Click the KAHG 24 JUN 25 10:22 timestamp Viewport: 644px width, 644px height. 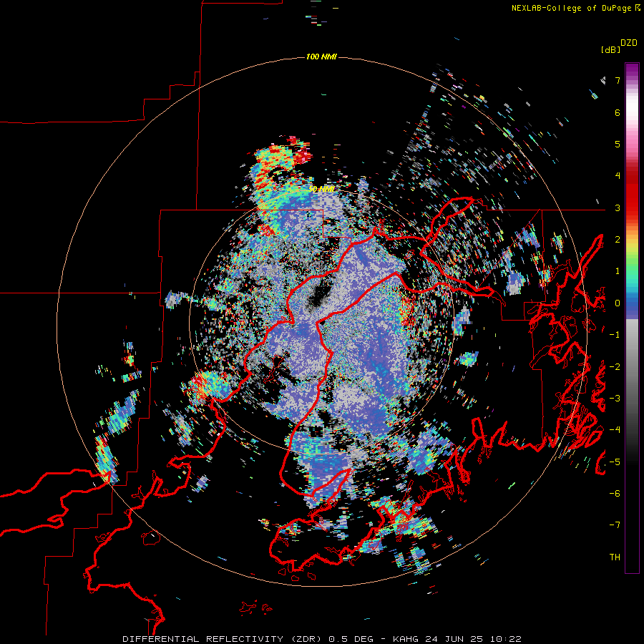(x=457, y=639)
